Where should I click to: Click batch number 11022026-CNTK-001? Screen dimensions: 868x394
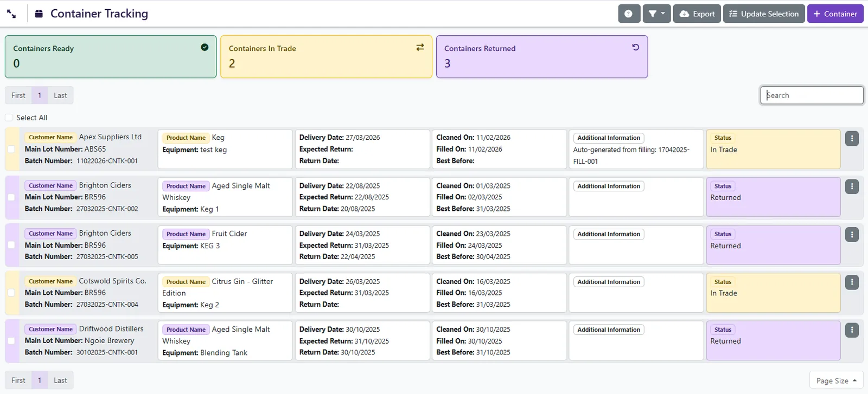(x=107, y=161)
